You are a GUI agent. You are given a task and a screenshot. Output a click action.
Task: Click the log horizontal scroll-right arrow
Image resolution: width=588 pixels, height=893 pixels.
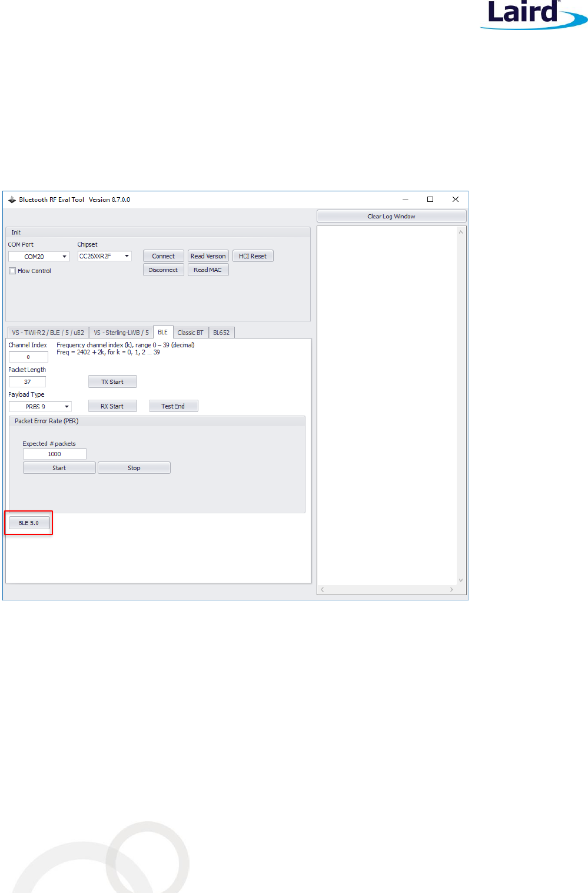pyautogui.click(x=451, y=589)
